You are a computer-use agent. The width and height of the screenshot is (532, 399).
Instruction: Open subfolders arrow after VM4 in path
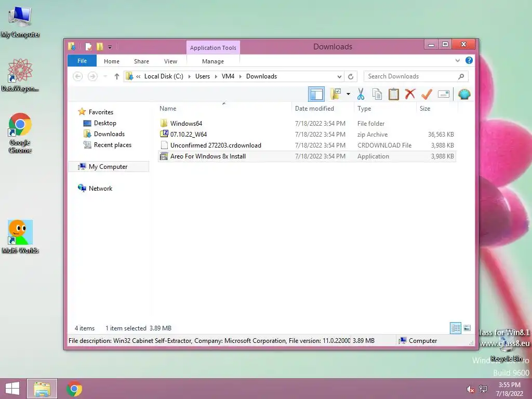click(240, 77)
